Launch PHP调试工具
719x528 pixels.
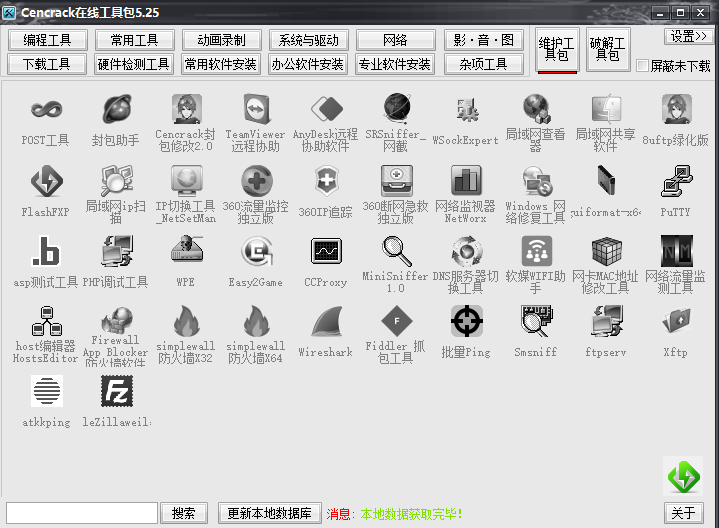tap(116, 251)
